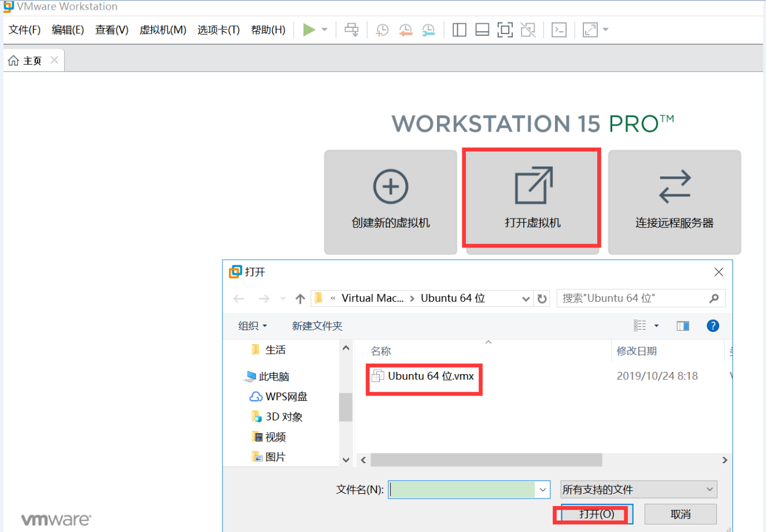
Task: Click the 取消 button
Action: [x=680, y=514]
